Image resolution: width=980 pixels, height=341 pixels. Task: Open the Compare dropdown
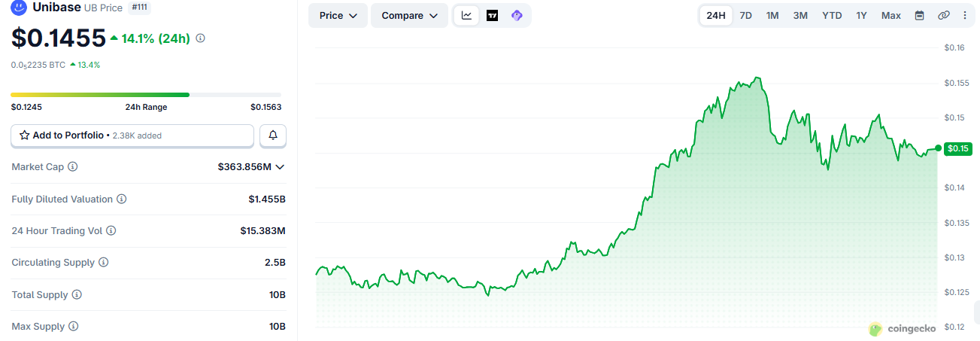(409, 15)
